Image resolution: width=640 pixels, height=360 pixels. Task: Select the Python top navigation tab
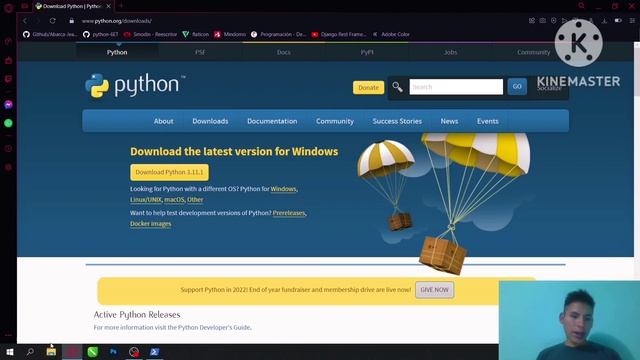coord(117,52)
